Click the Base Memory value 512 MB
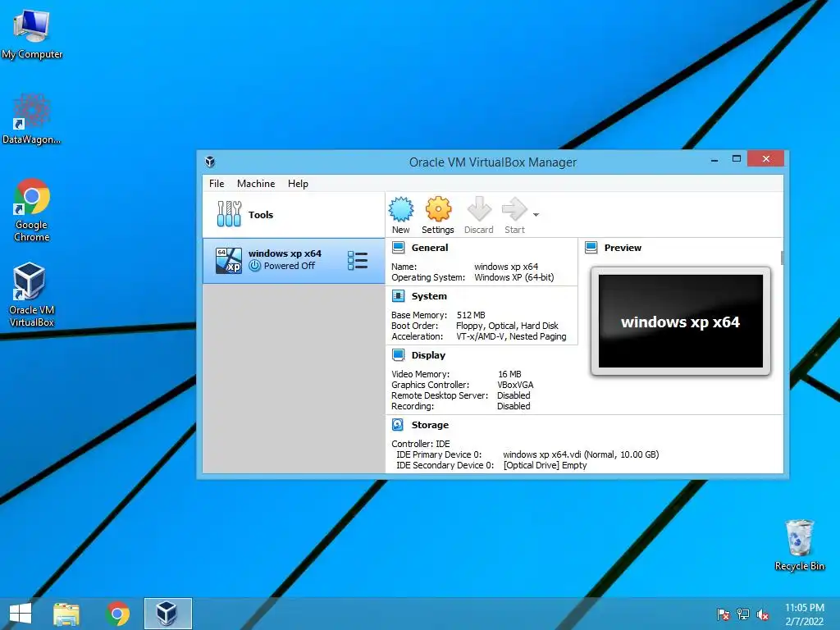The height and width of the screenshot is (630, 840). 471,315
